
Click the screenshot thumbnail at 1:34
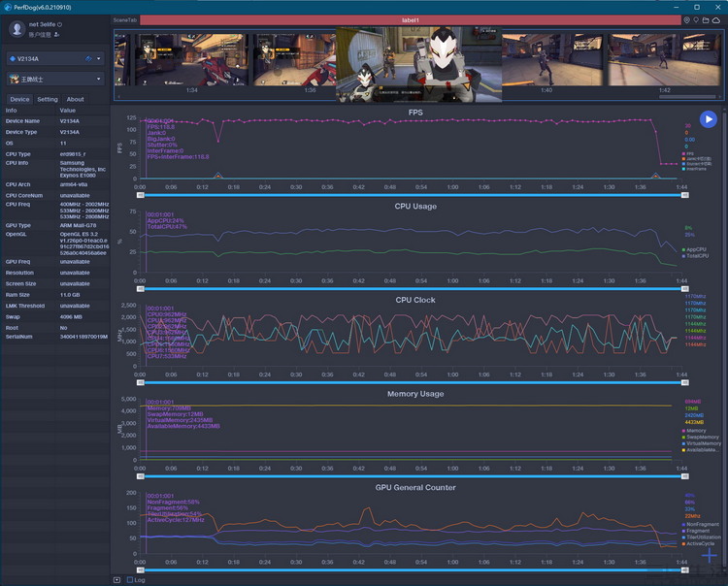pyautogui.click(x=191, y=59)
